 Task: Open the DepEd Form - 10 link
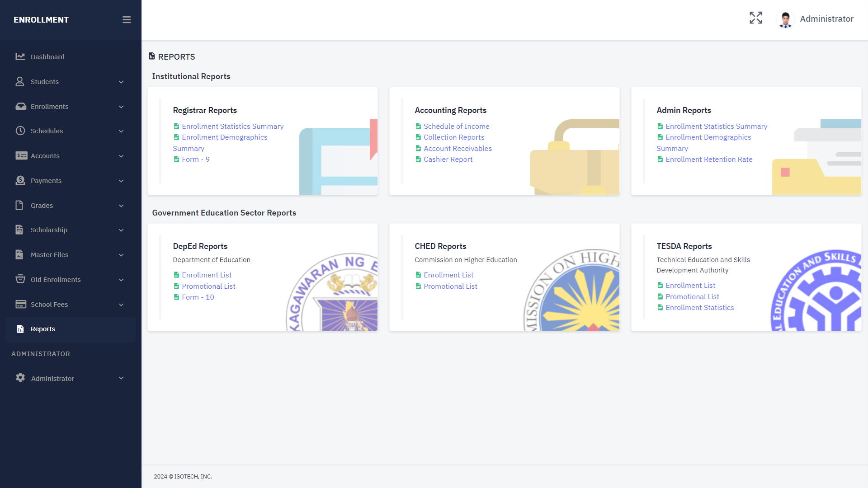[198, 297]
